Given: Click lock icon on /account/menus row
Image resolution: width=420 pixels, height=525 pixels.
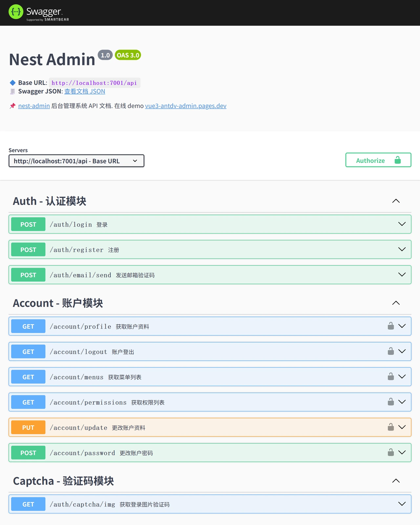Looking at the screenshot, I should 391,376.
